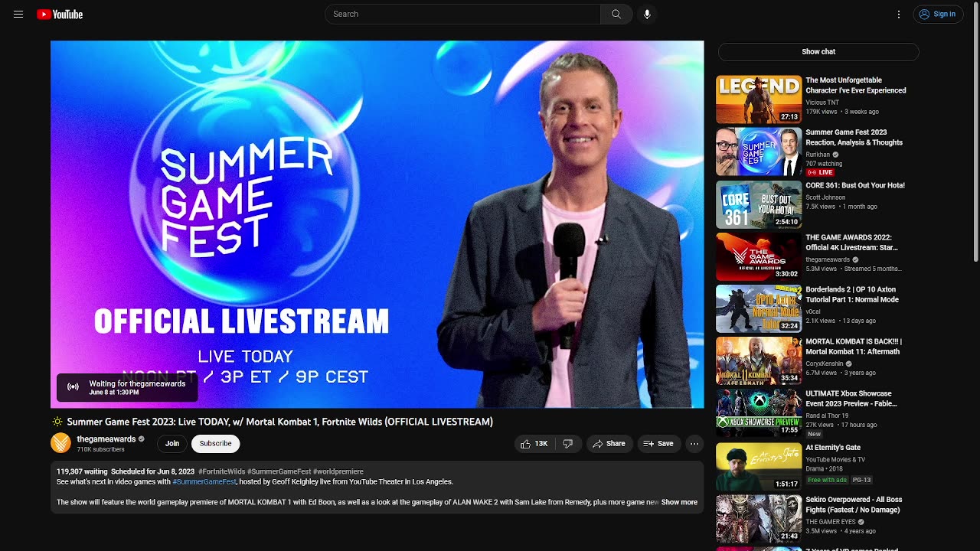Click the 119,307 waiting text
Viewport: 980px width, 551px height.
(x=82, y=472)
